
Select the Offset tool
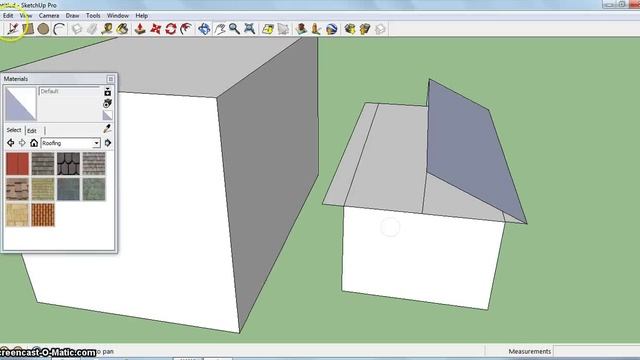186,29
